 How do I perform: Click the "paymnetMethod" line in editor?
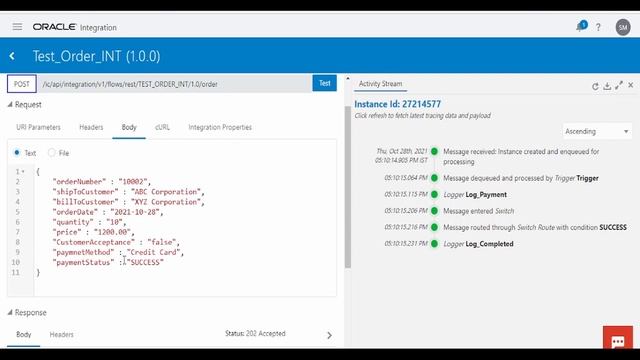coord(118,252)
